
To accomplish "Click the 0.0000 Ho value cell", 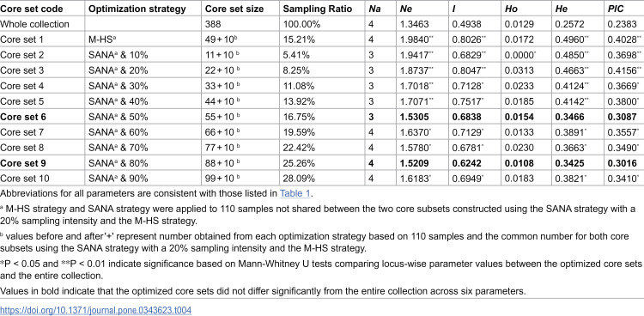I will (x=519, y=55).
